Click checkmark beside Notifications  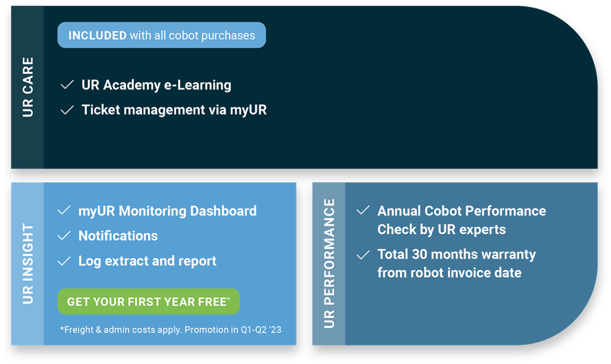point(64,235)
